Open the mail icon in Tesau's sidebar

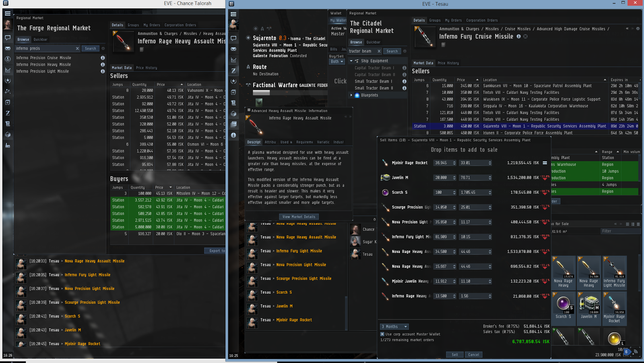[x=233, y=49]
